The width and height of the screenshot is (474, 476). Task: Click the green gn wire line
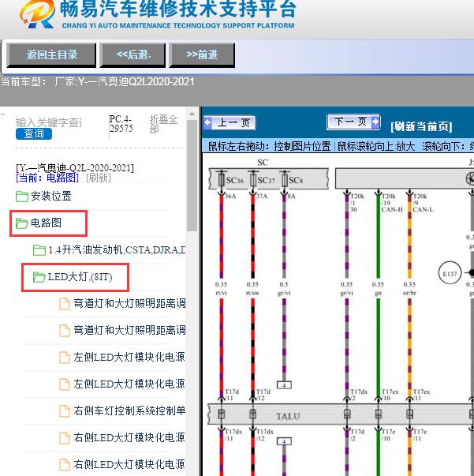[x=378, y=237]
